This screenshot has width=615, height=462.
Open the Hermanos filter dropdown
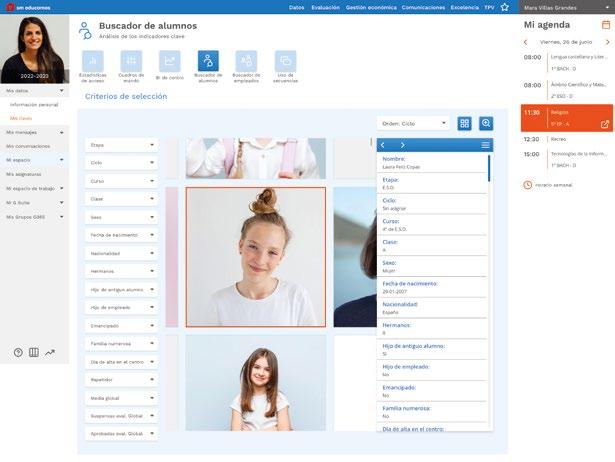121,271
